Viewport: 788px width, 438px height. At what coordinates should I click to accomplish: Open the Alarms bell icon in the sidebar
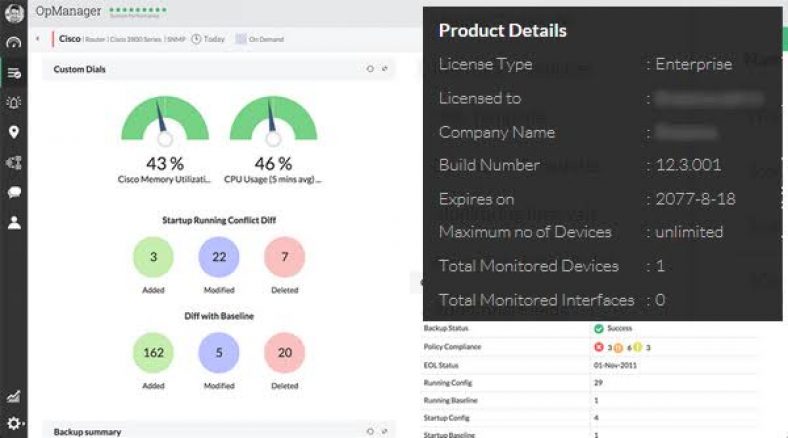pyautogui.click(x=14, y=102)
